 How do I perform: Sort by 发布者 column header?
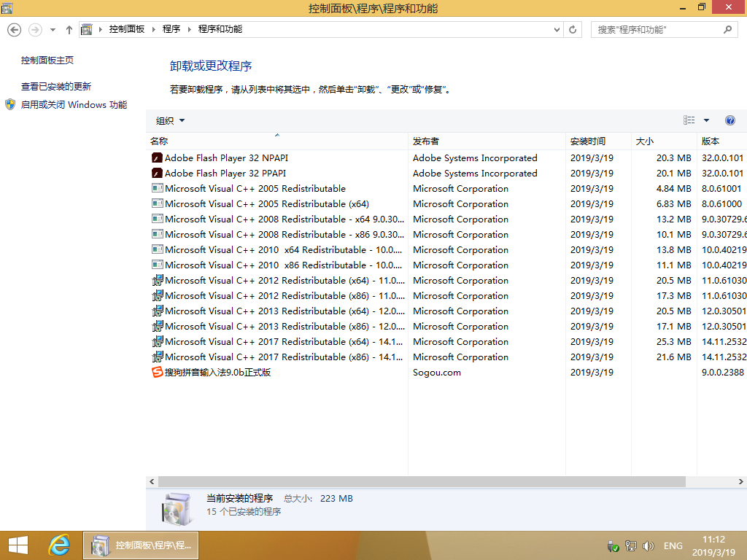coord(487,141)
